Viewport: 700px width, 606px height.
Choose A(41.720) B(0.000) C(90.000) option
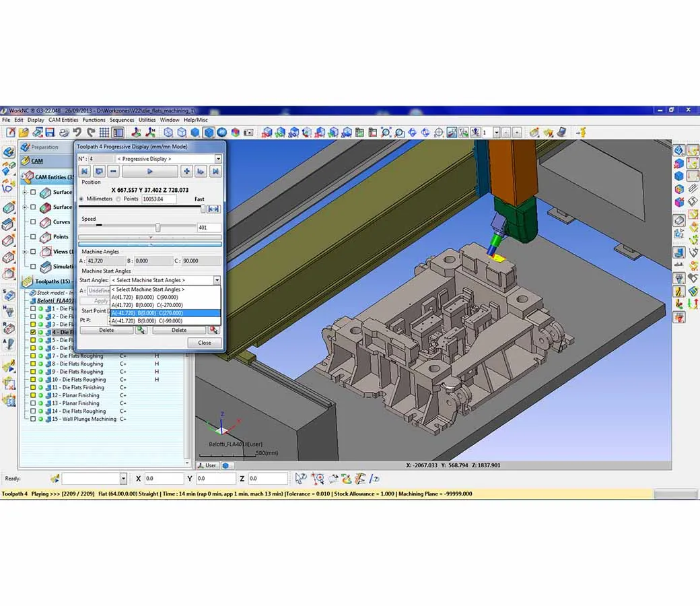pos(165,297)
